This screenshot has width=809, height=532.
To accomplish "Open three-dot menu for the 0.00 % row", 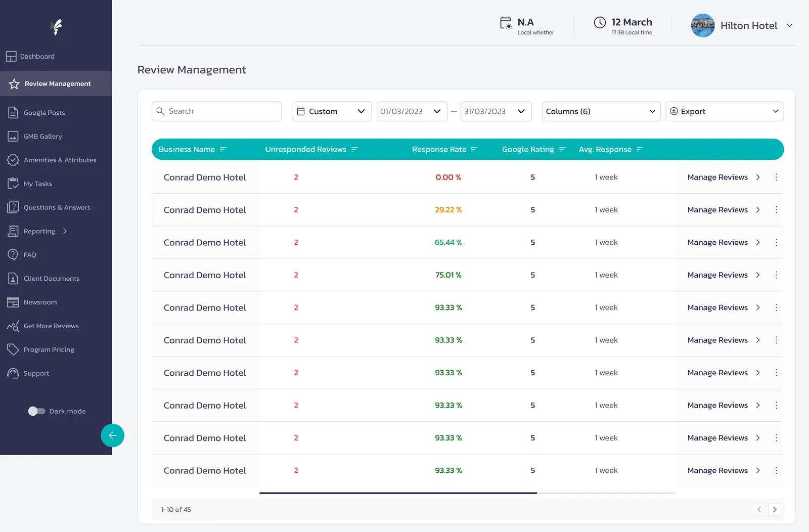I will tap(776, 177).
